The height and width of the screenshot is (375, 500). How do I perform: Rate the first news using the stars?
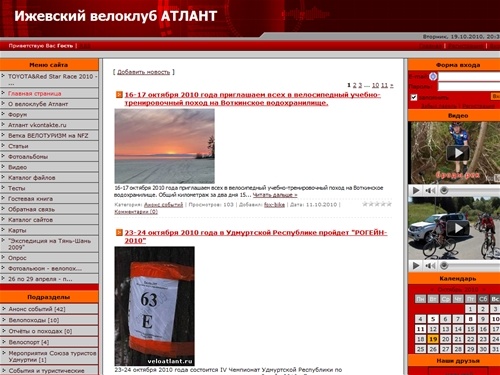(x=377, y=204)
